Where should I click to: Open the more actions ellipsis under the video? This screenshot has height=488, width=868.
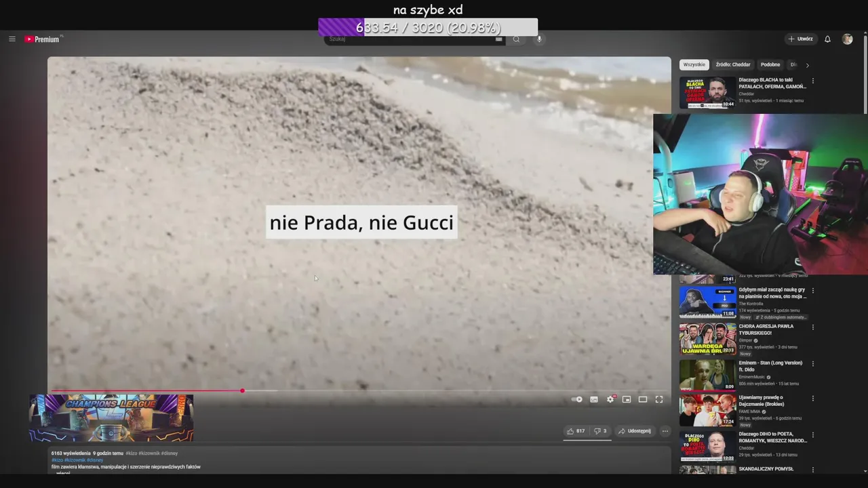[x=665, y=431]
